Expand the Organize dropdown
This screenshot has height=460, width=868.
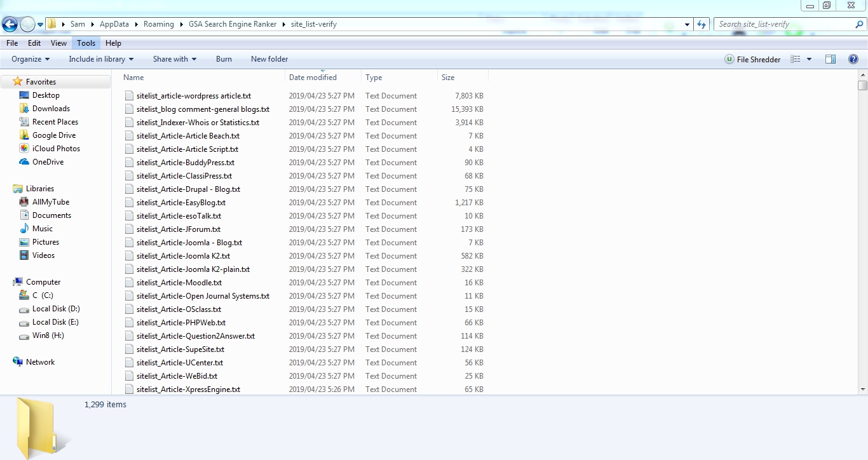coord(29,59)
